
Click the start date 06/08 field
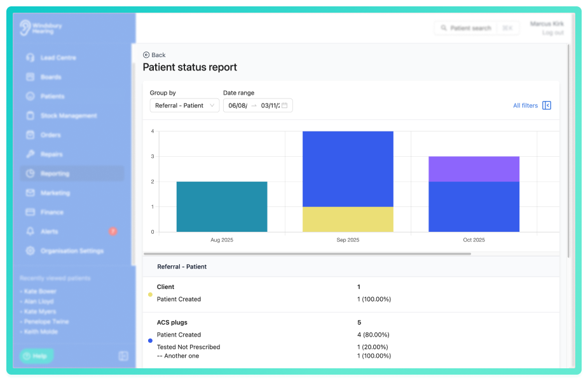tap(238, 105)
